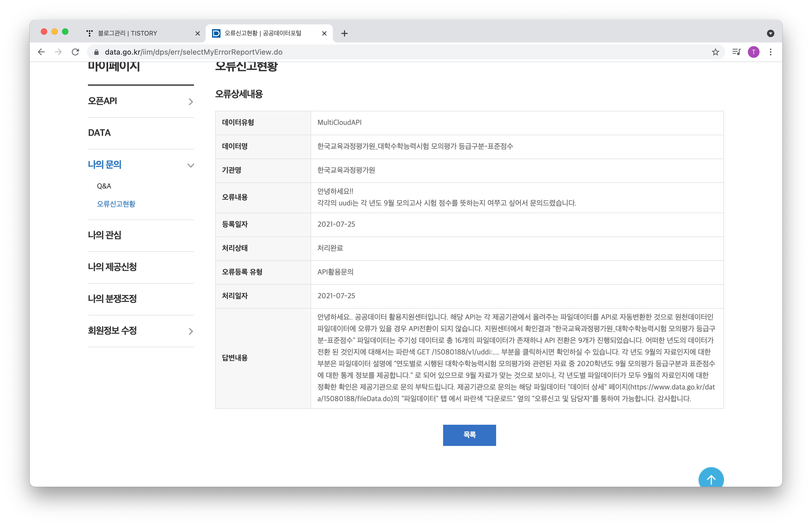Click the browser back arrow
812x526 pixels.
[x=41, y=52]
